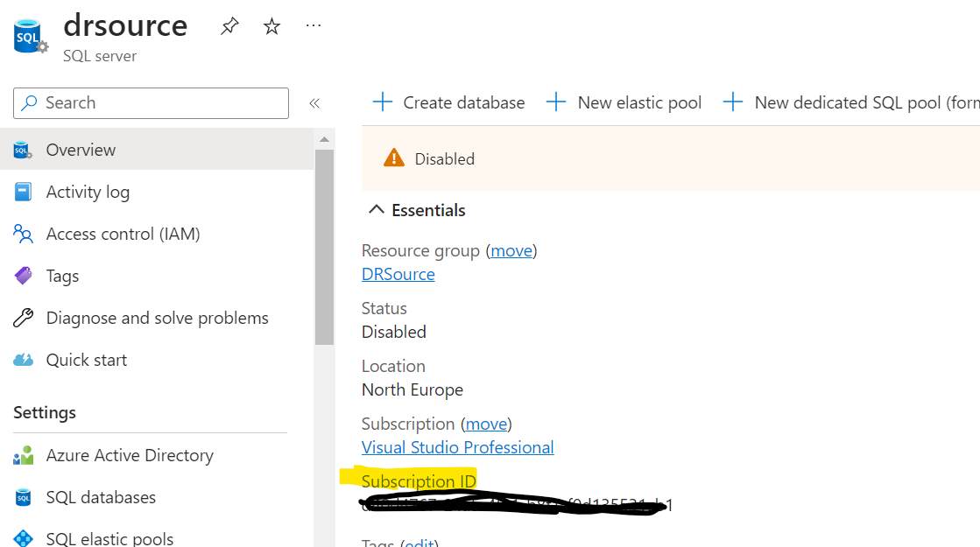Click the Azure Active Directory icon
Viewport: 980px width, 547px height.
tap(23, 455)
